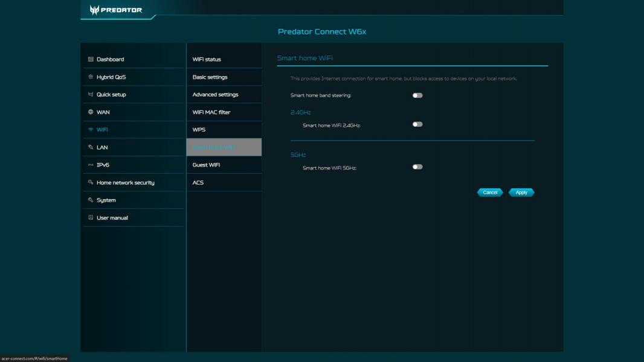Open the User manual via its icon
The height and width of the screenshot is (362, 644).
[x=90, y=217]
